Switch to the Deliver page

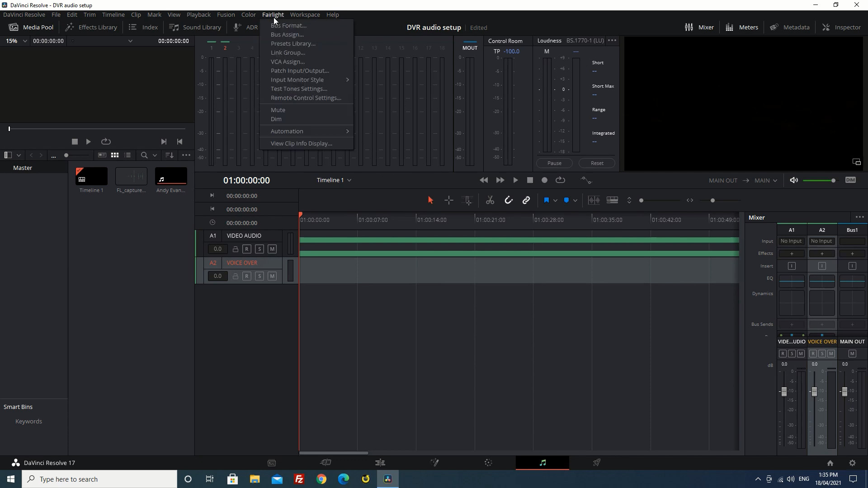click(x=597, y=463)
